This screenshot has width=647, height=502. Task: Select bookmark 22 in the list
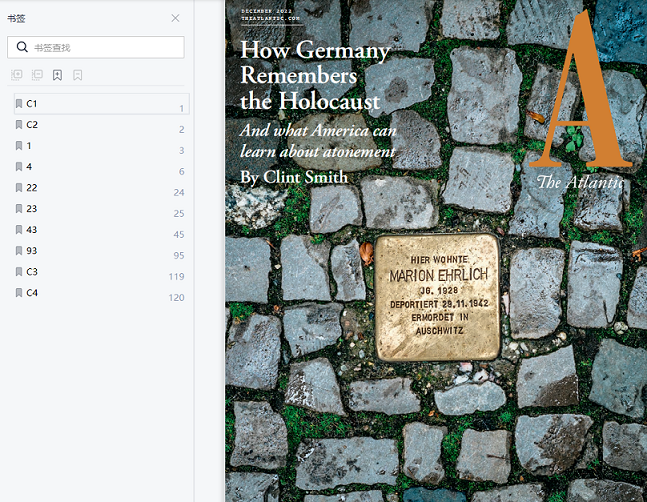pyautogui.click(x=32, y=188)
